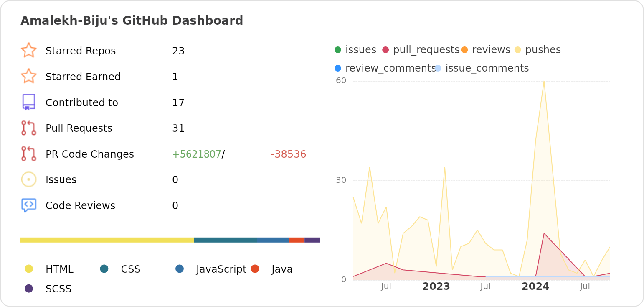Click the pull_requests red peak in 2024
Image resolution: width=644 pixels, height=307 pixels.
[x=544, y=233]
